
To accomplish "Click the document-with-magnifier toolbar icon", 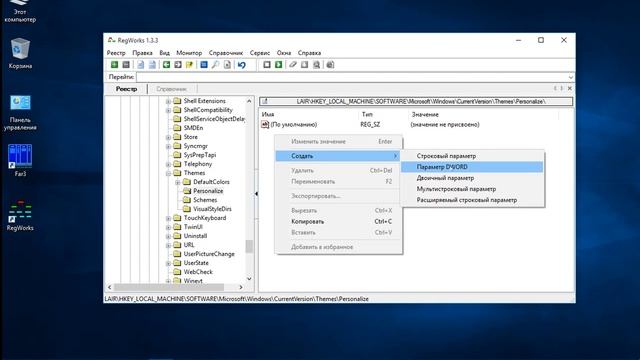I will click(x=316, y=64).
